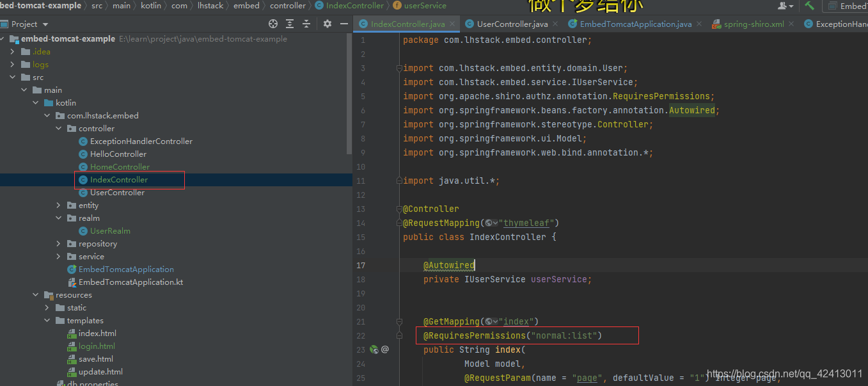The image size is (868, 386).
Task: Hide the Project tool window with minus icon
Action: coord(344,24)
